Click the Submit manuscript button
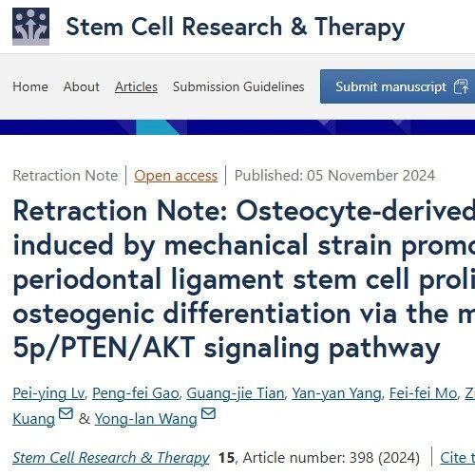Viewport: 475px width, 476px height. tap(398, 86)
